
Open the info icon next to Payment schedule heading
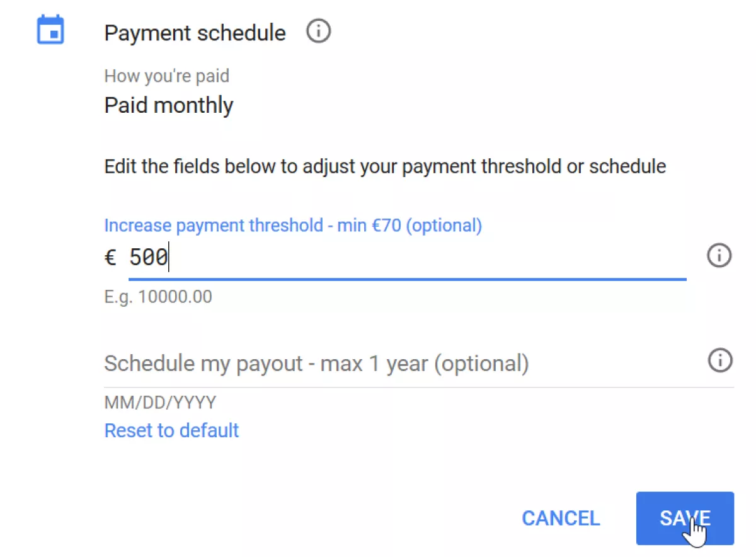coord(318,31)
